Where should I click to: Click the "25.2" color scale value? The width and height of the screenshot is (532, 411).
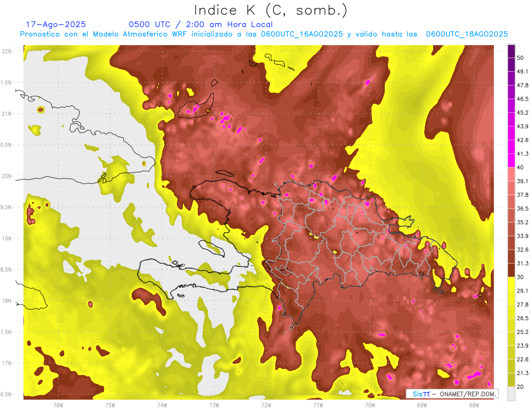523,332
